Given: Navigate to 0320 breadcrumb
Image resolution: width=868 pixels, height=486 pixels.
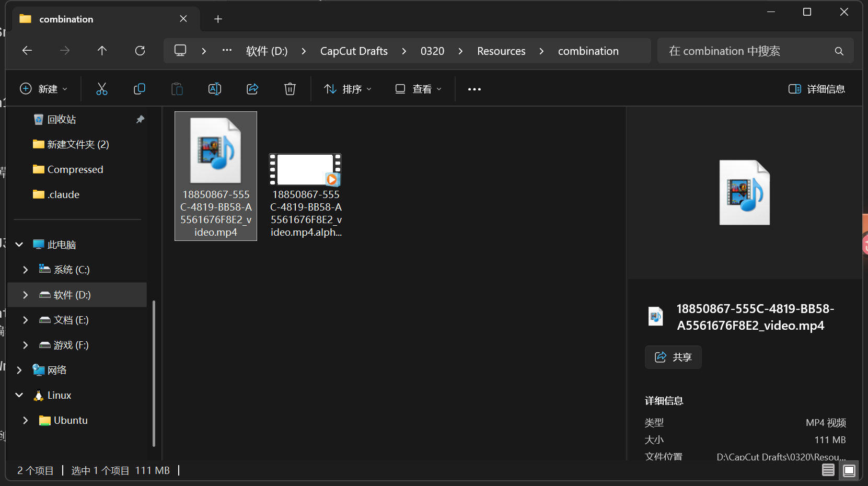Looking at the screenshot, I should pos(432,51).
